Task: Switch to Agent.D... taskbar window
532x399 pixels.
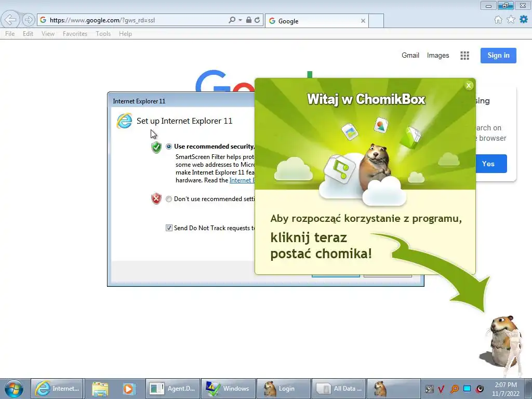Action: [x=172, y=389]
